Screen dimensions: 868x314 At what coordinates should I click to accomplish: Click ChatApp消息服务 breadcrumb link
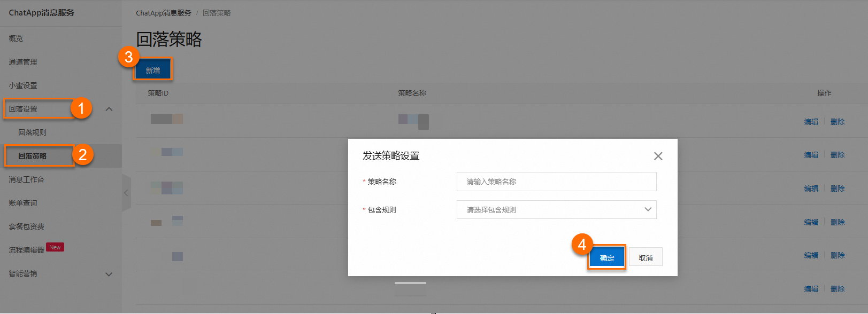(x=164, y=13)
